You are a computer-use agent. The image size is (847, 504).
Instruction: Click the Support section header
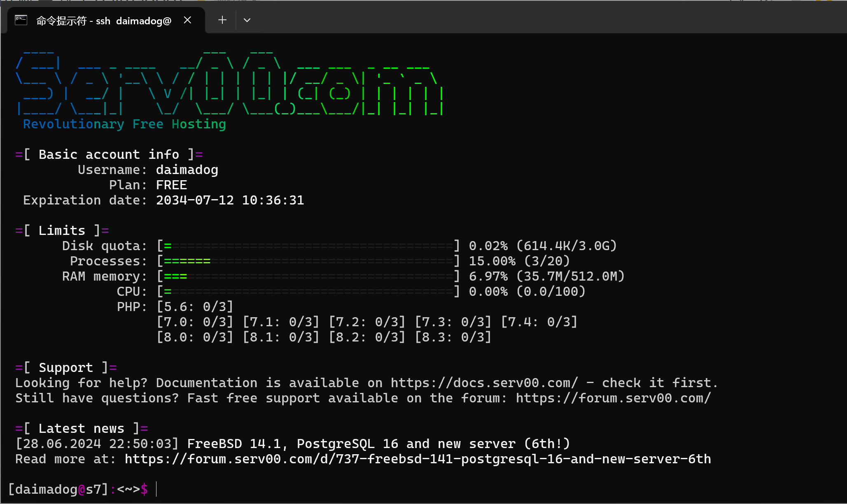(66, 367)
